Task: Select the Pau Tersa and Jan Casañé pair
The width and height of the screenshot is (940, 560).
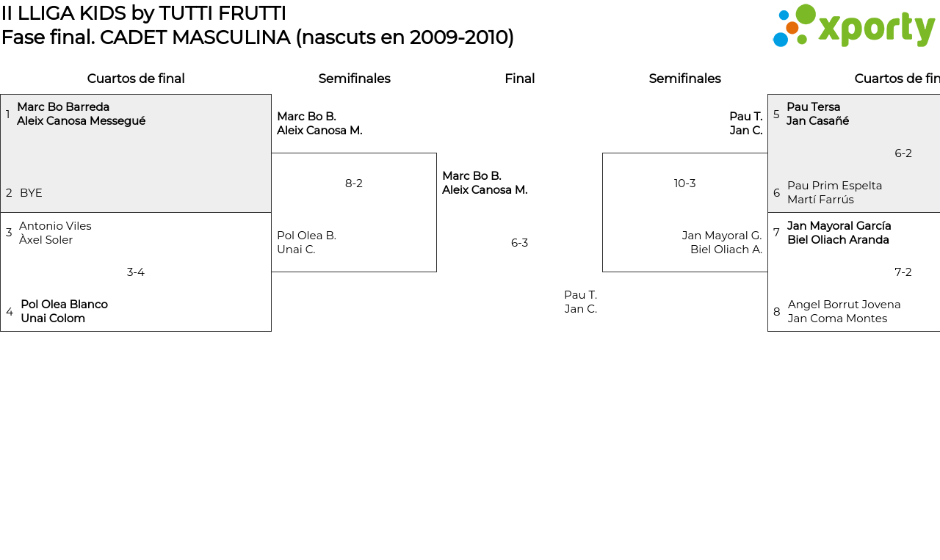Action: 817,114
